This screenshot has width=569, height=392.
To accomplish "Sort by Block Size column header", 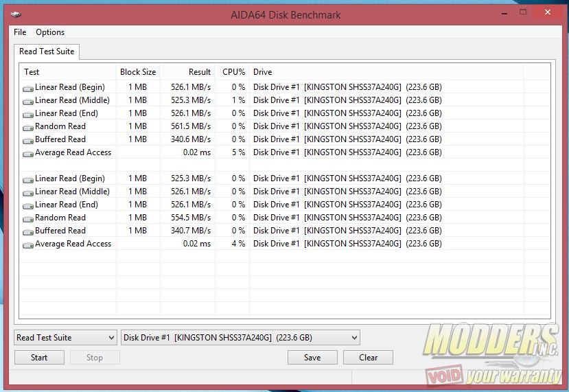I will point(138,72).
